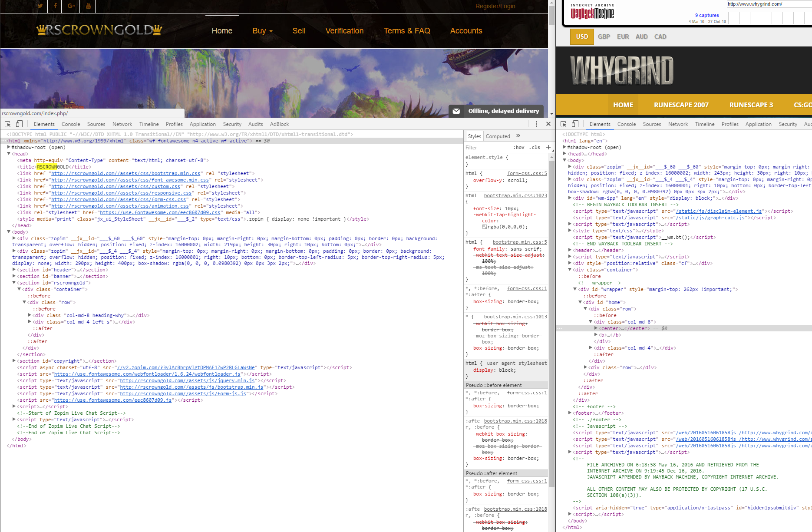Go to Sell page in navigation
812x532 pixels.
(x=299, y=31)
